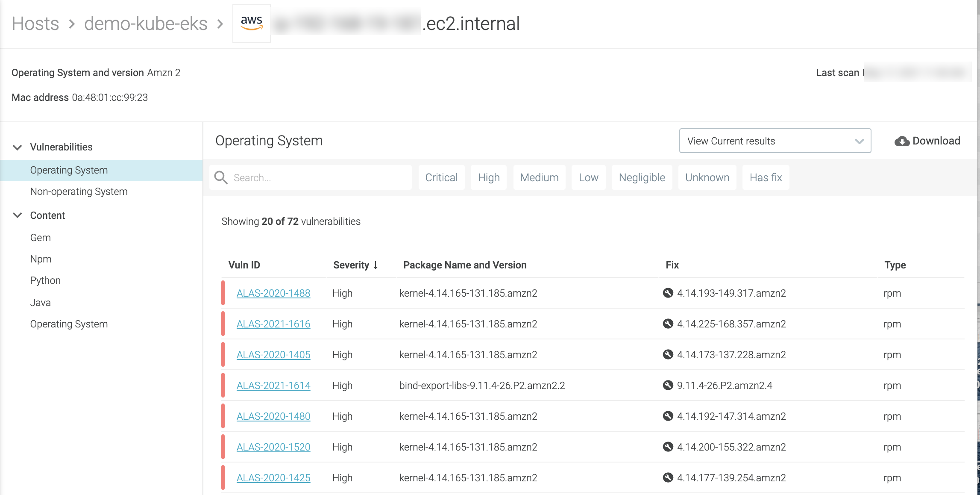
Task: Click fix wrench icon for ALAS-2020-1520
Action: point(668,447)
